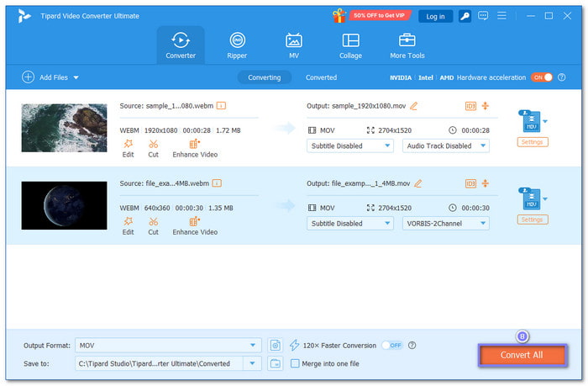Rename output sample_1920x1080.mov with pencil icon

(x=413, y=105)
